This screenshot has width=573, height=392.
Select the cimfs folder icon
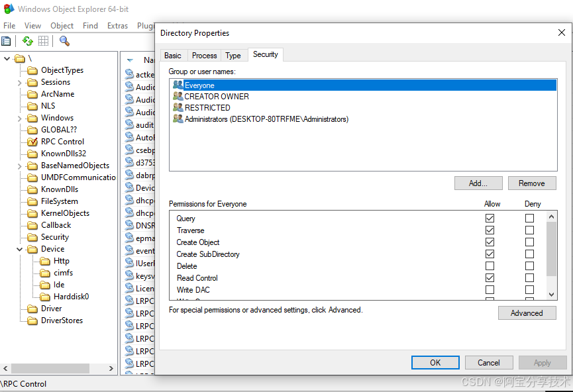point(45,273)
